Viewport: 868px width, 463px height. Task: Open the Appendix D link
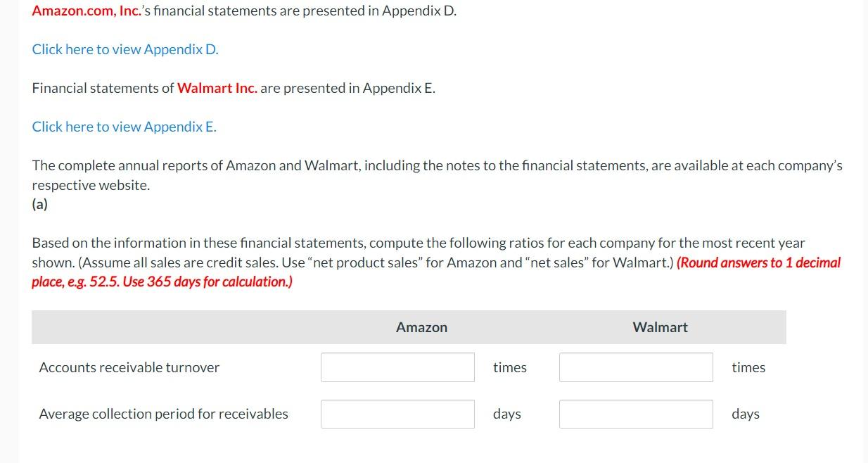(125, 49)
